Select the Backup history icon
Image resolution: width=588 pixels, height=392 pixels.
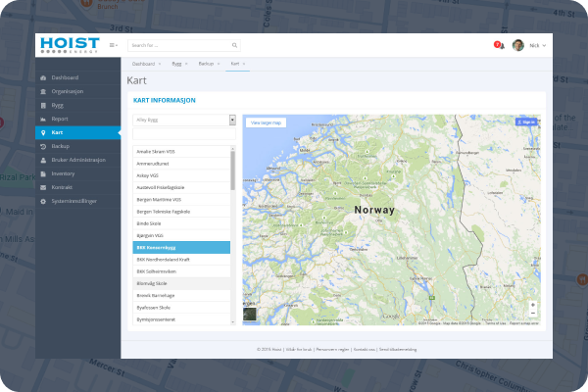coord(42,145)
